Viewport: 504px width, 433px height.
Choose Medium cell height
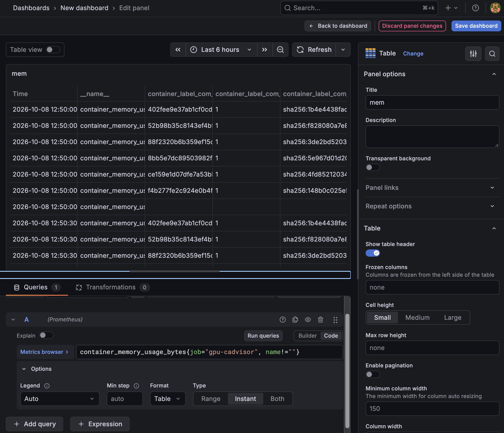pyautogui.click(x=417, y=318)
